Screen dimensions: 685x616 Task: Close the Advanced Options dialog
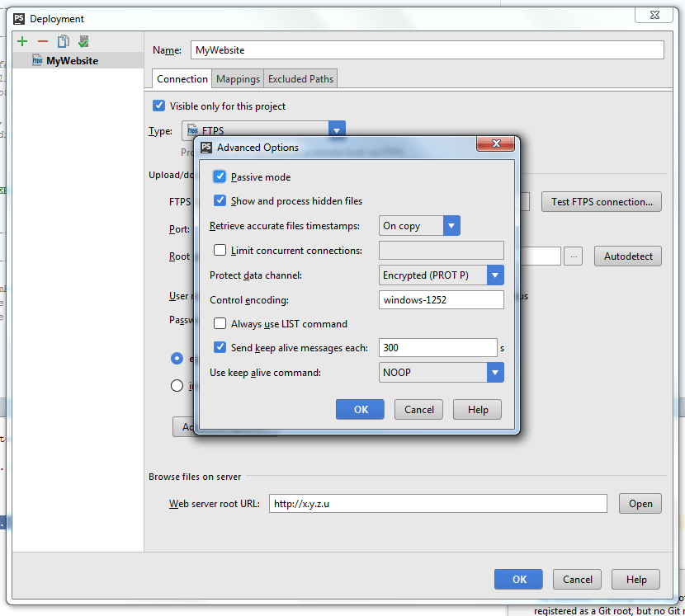[x=495, y=143]
